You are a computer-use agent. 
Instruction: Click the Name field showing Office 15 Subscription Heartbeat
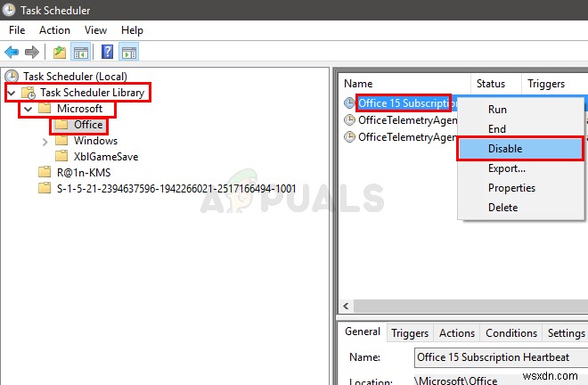tap(501, 356)
